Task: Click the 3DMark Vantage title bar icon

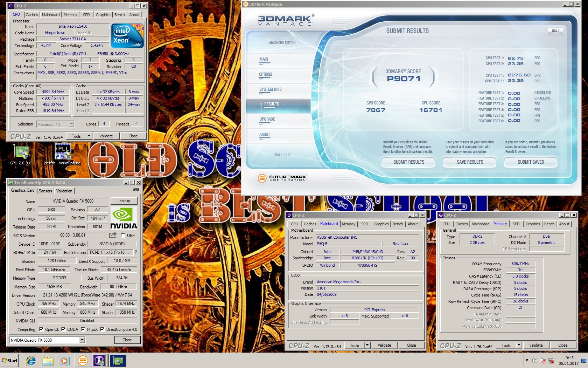Action: click(x=246, y=4)
